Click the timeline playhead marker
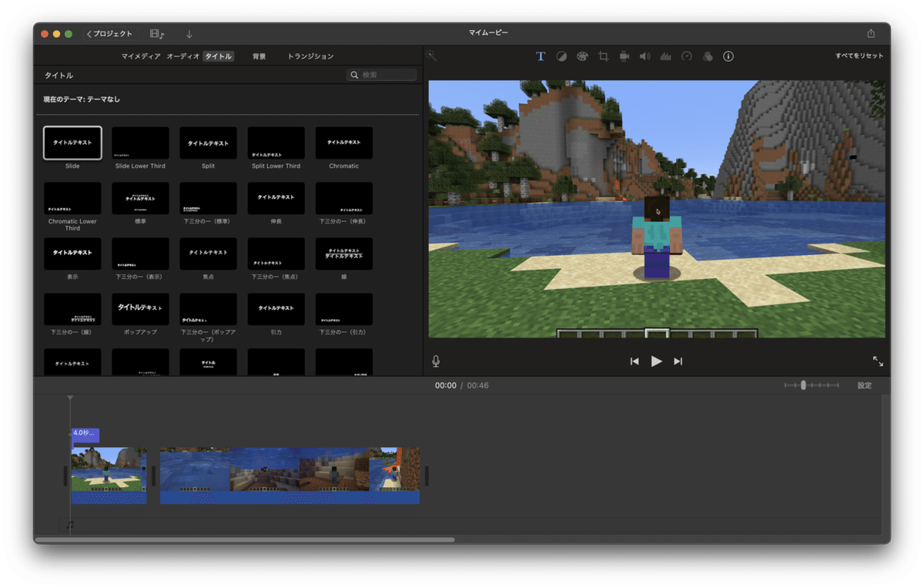Viewport: 924px width, 588px height. 70,398
